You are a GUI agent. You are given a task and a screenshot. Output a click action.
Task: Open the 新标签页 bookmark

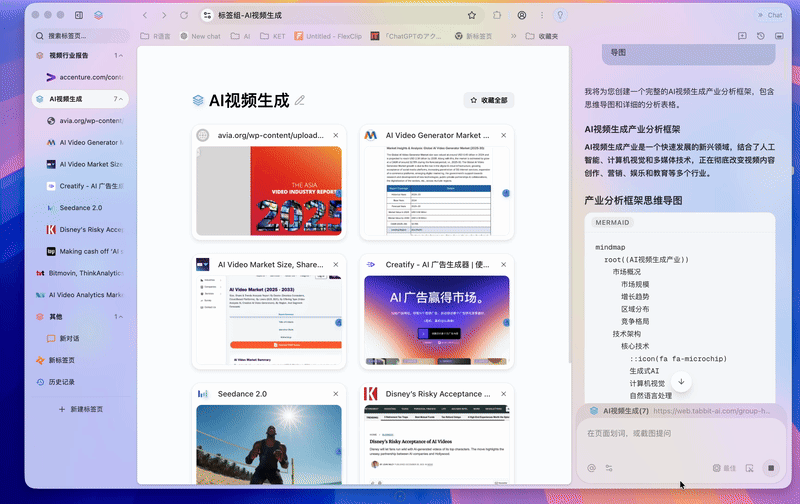click(x=473, y=36)
